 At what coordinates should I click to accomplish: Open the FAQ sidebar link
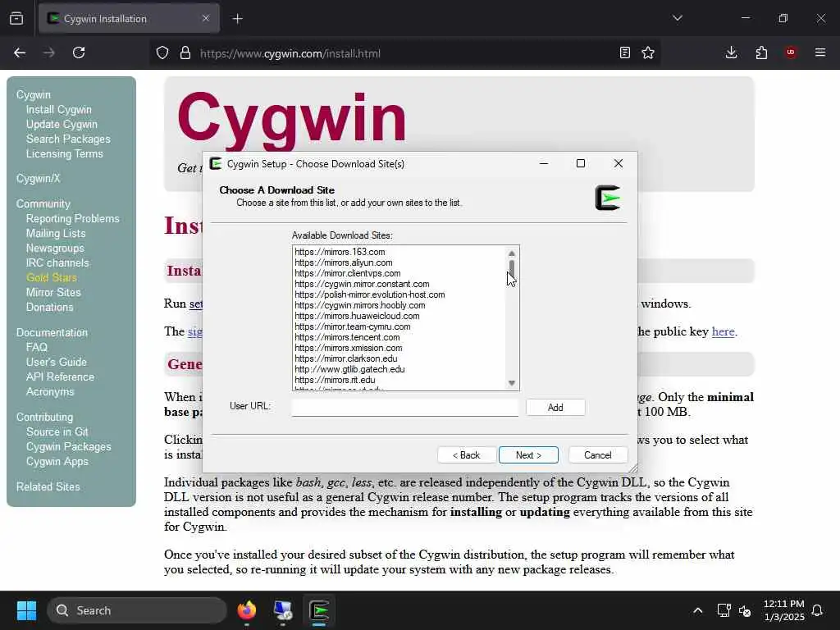pyautogui.click(x=36, y=347)
